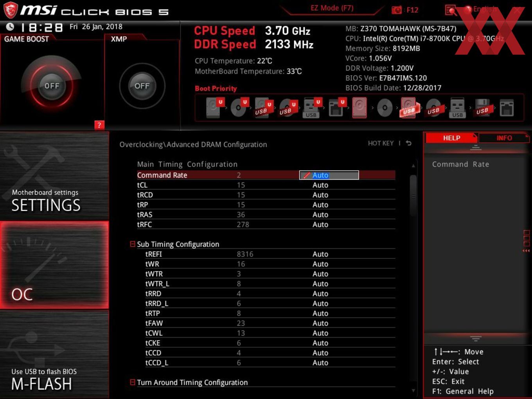Open the Command Rate Auto value field

point(329,175)
